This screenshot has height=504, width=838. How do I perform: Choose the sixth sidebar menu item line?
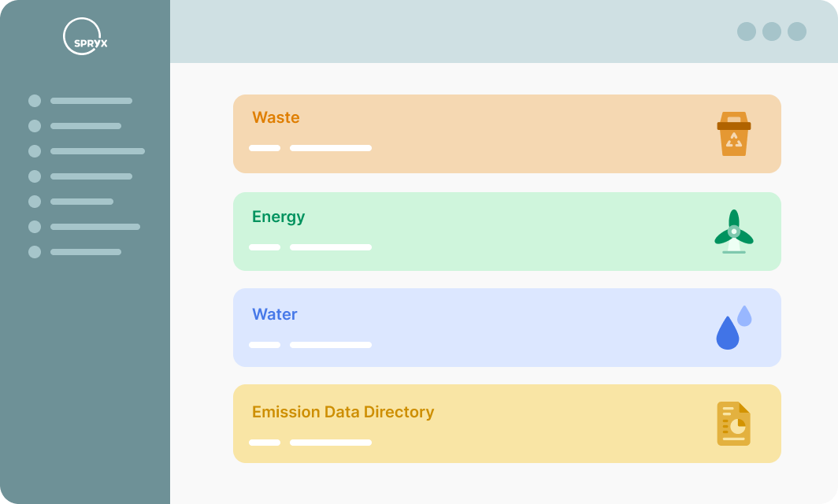[x=95, y=227]
